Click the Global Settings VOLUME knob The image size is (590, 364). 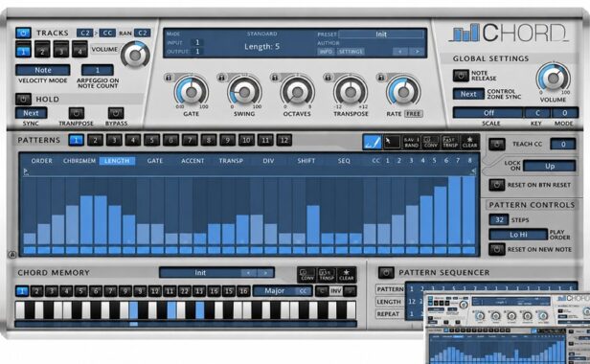pyautogui.click(x=554, y=78)
